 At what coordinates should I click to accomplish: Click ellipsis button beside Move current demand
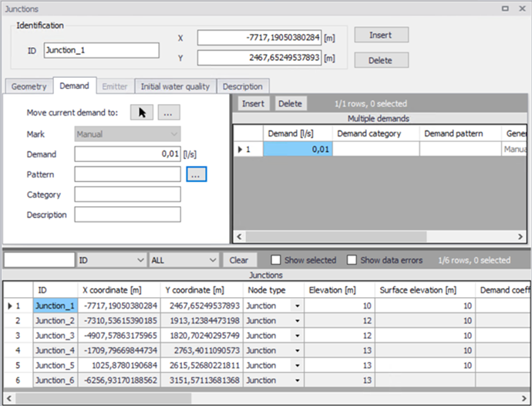[169, 113]
